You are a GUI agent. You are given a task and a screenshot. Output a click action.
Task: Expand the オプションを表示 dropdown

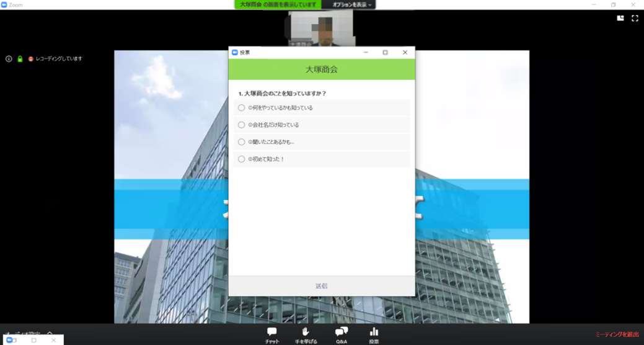tap(351, 5)
